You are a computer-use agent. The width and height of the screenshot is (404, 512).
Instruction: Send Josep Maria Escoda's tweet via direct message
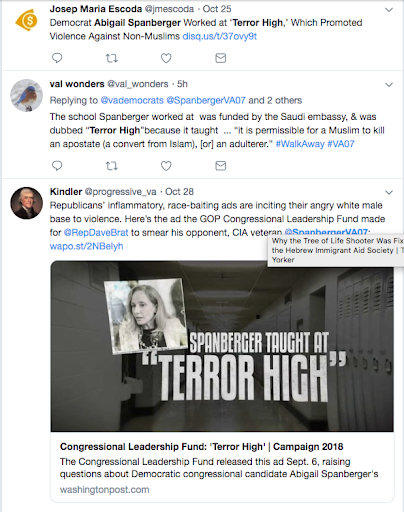[x=221, y=58]
